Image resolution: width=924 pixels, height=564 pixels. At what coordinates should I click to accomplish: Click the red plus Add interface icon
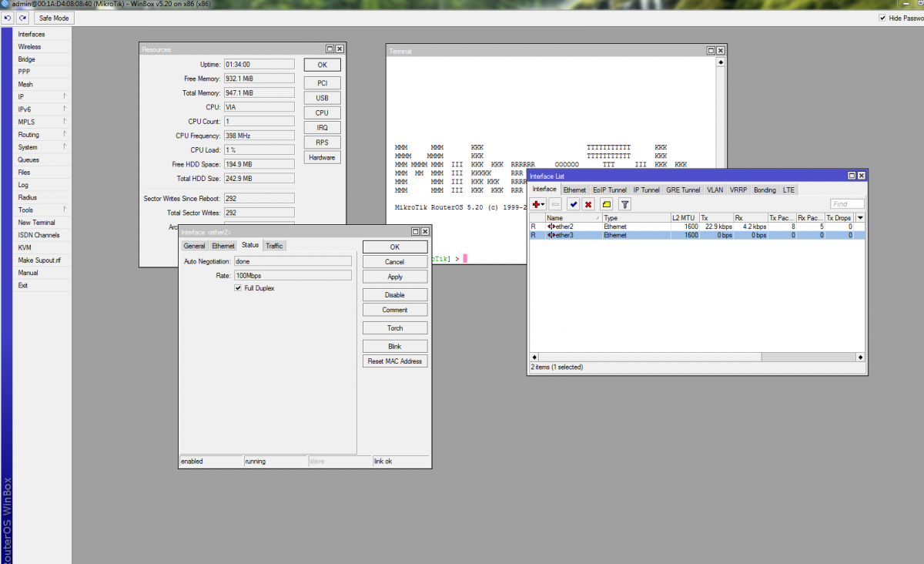pyautogui.click(x=537, y=204)
